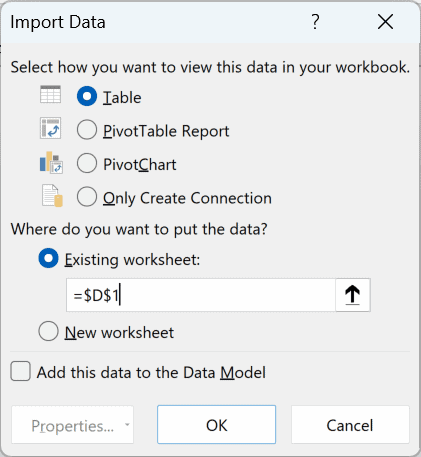Click 'Select how you want to view' heading
Screen dimensions: 421x457
point(210,67)
